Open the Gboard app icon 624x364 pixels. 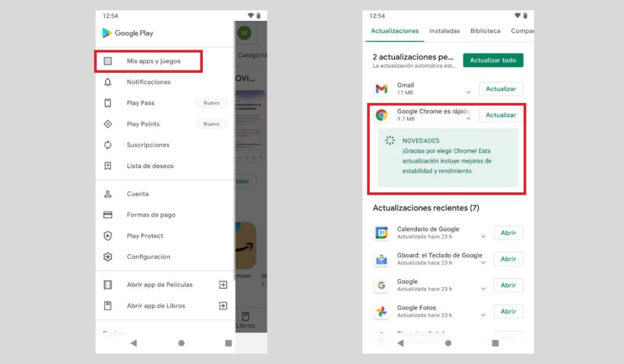click(x=381, y=258)
